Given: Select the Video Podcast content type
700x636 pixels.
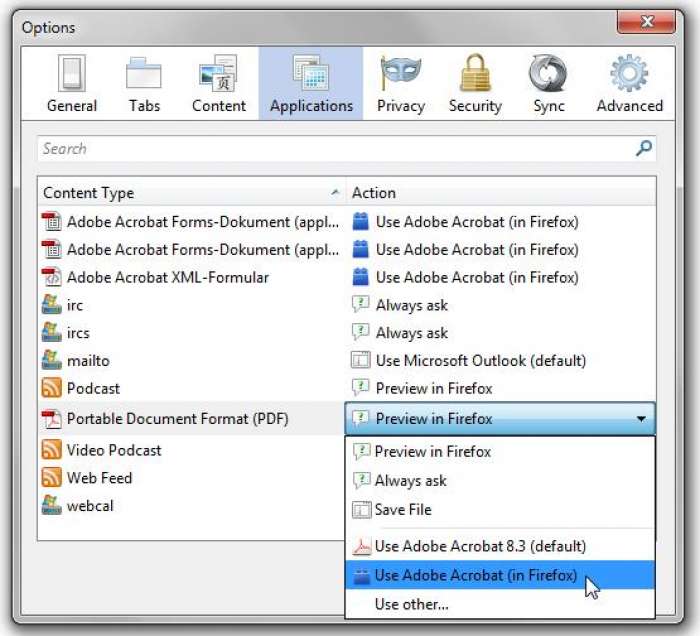Looking at the screenshot, I should [x=114, y=450].
